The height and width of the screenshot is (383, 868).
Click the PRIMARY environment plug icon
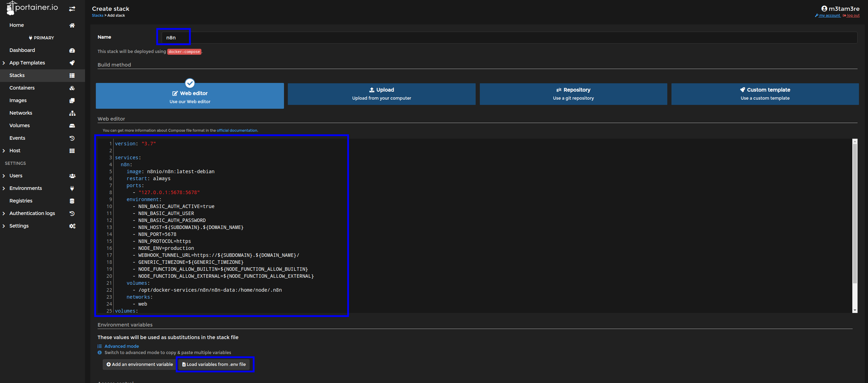(31, 38)
